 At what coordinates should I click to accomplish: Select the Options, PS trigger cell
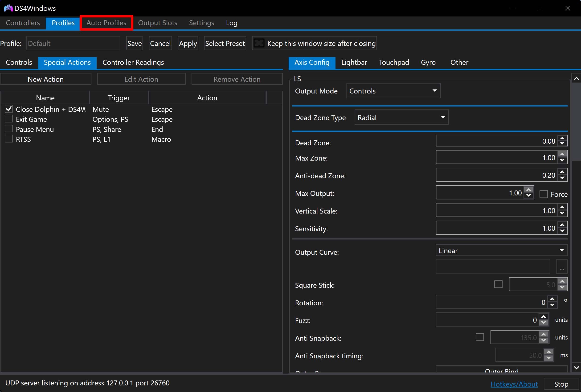110,119
